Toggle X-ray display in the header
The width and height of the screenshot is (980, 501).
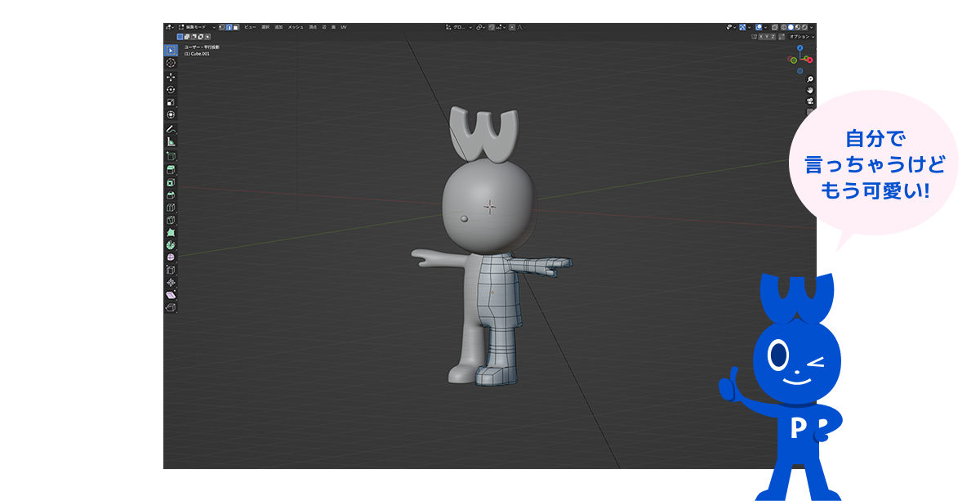(x=773, y=27)
